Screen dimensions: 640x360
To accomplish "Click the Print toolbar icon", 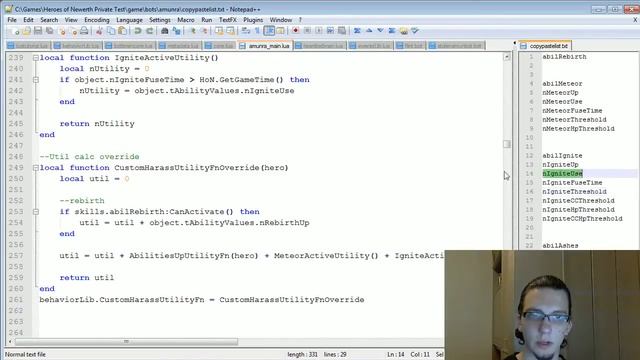I will (x=84, y=31).
